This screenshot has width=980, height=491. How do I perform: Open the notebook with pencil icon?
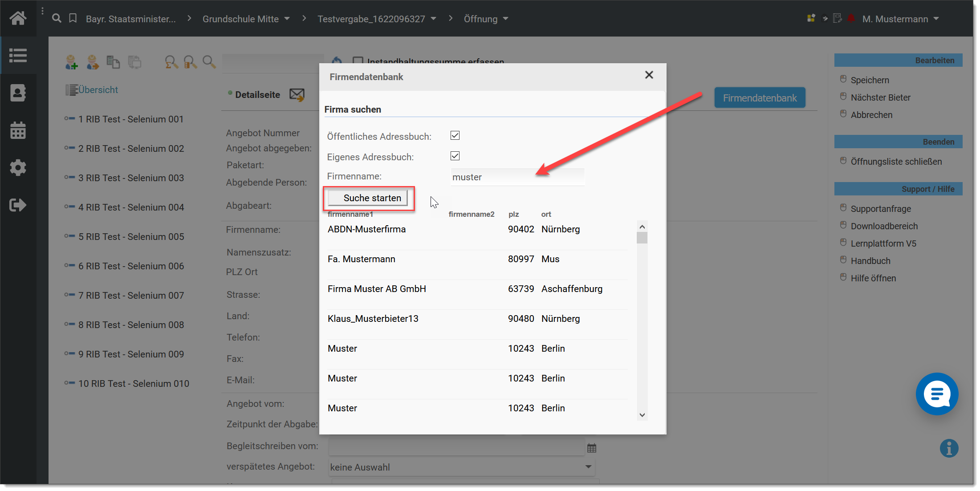838,18
